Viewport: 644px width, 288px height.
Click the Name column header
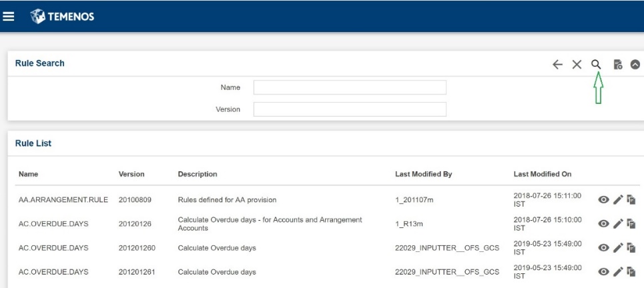[x=28, y=174]
